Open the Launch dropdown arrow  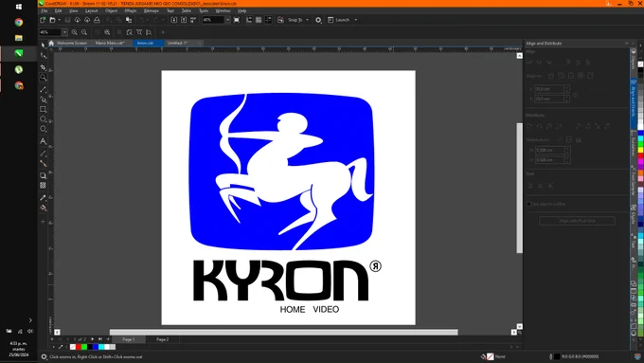tap(356, 20)
